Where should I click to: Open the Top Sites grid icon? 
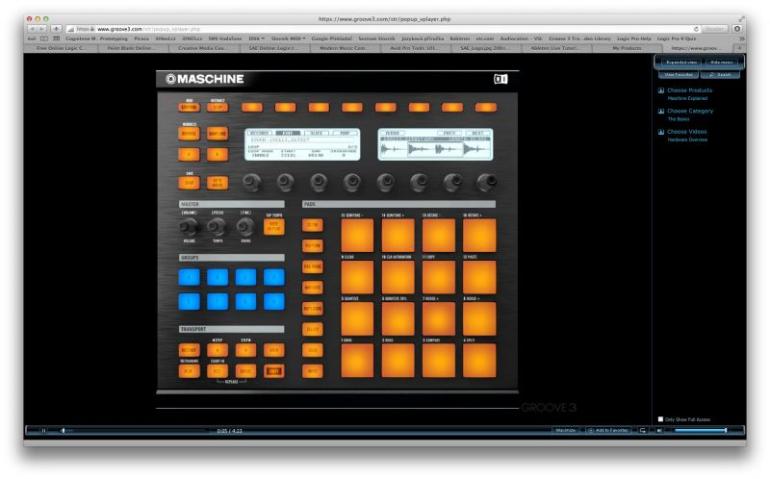coord(56,38)
